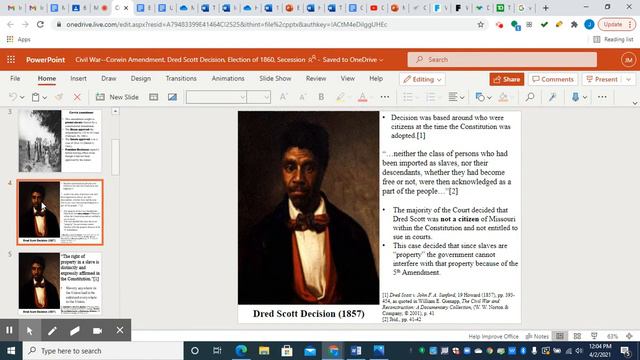Toggle Bold formatting
This screenshot has height=360, width=640.
coord(321,97)
